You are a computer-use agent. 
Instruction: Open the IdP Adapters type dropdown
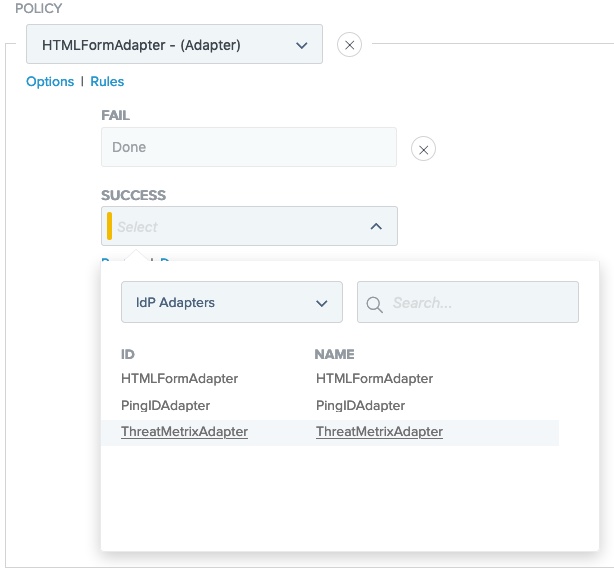click(x=232, y=302)
